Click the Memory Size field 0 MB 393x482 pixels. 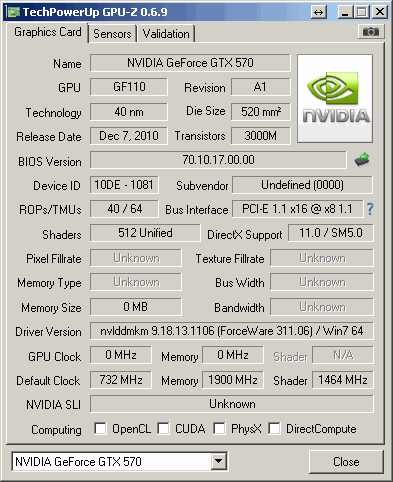[136, 307]
